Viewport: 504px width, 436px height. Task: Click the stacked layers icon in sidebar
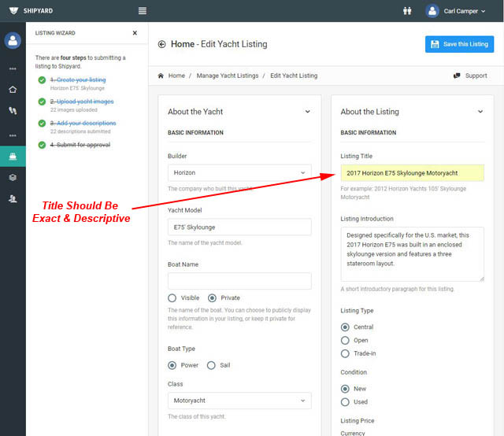pyautogui.click(x=13, y=178)
